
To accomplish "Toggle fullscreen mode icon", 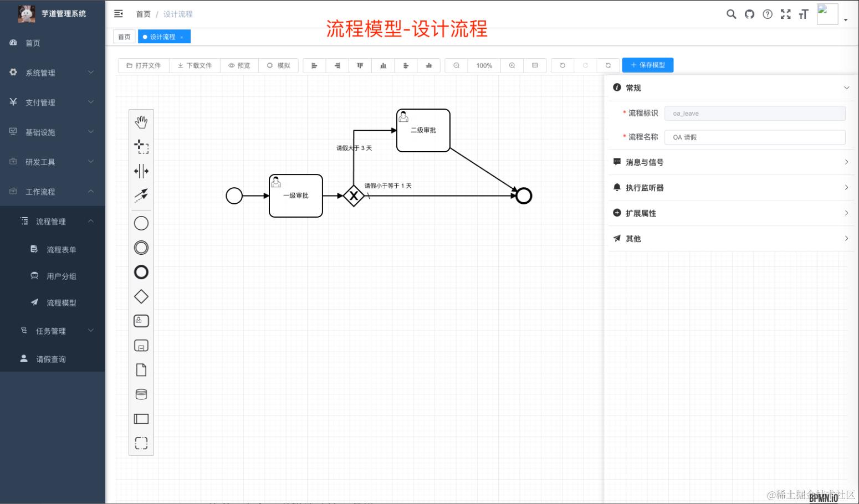I will pos(785,14).
